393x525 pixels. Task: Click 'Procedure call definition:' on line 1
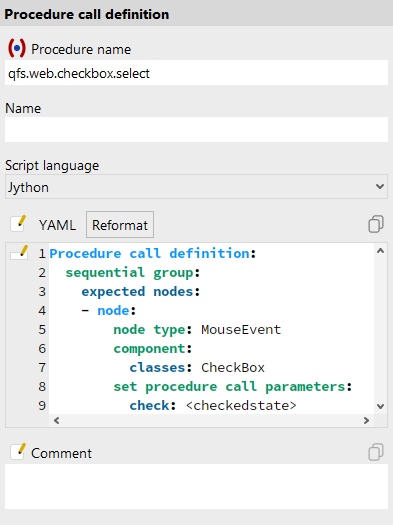click(153, 253)
